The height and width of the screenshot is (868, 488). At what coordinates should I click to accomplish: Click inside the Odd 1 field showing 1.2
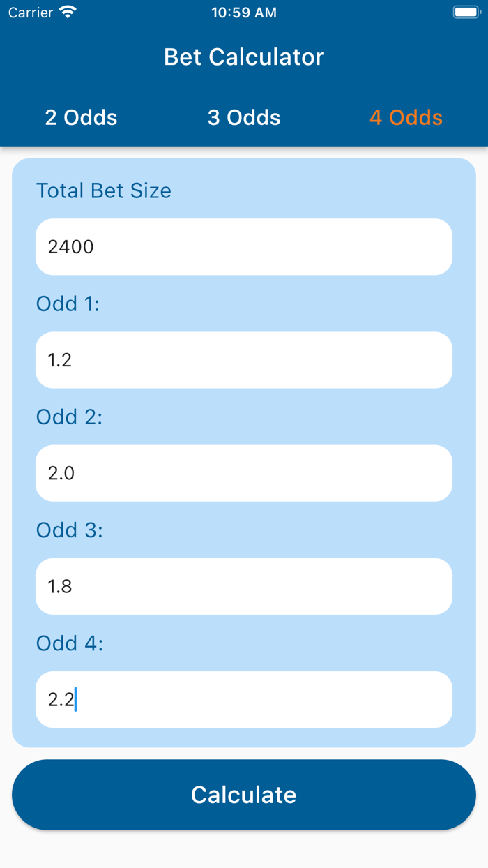click(243, 359)
